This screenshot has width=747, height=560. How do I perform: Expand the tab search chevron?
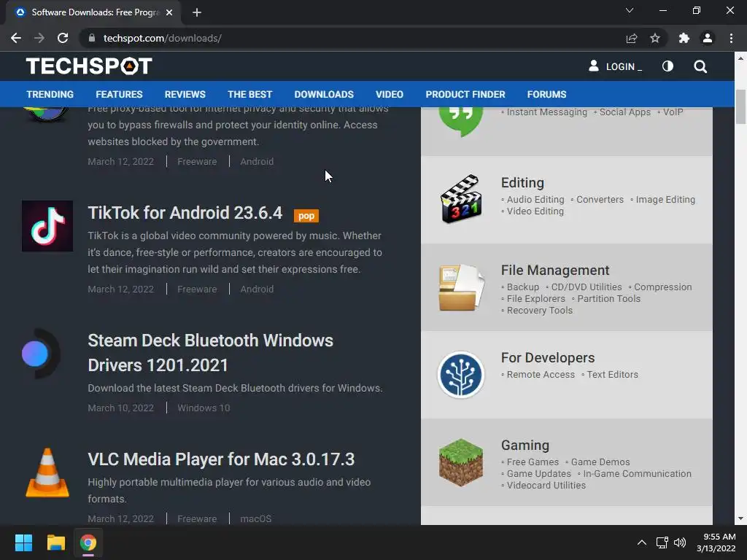pos(630,10)
